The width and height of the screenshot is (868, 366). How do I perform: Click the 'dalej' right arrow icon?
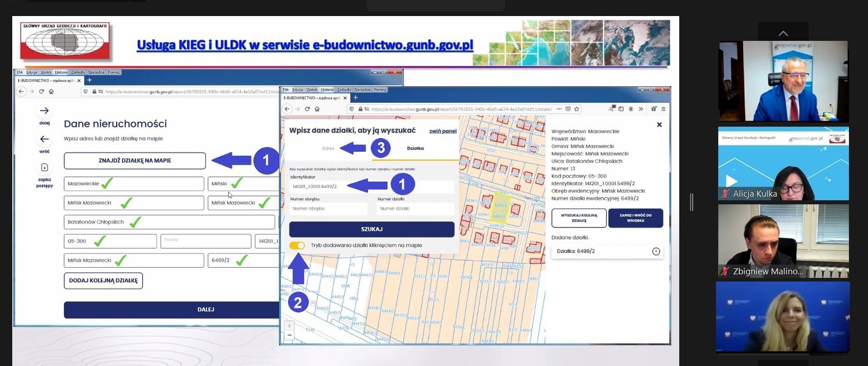[44, 111]
